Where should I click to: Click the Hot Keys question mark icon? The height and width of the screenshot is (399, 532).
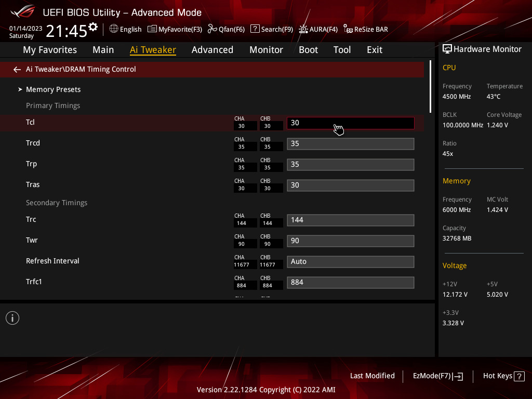[x=519, y=376]
